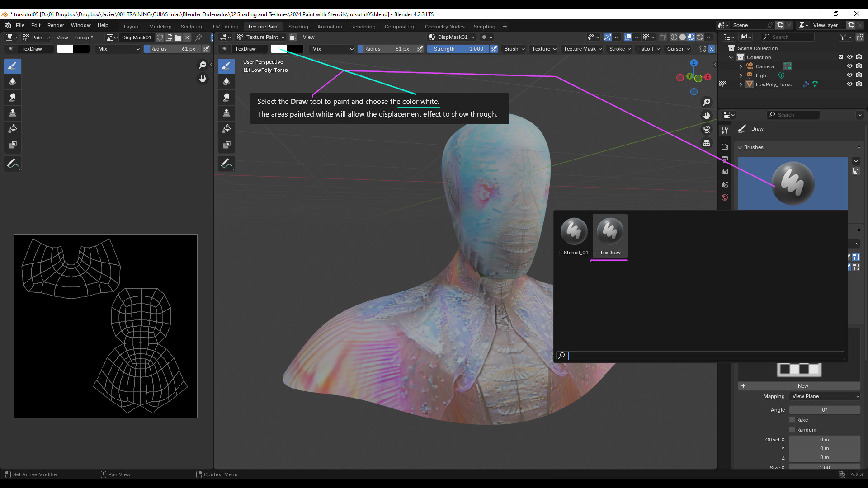Hide LowPoly_Torso in viewport

849,84
